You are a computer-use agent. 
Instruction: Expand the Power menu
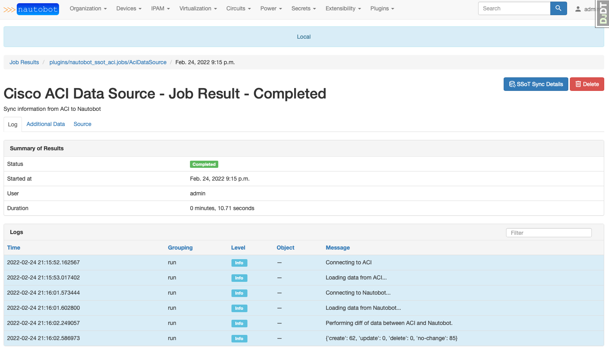point(271,8)
